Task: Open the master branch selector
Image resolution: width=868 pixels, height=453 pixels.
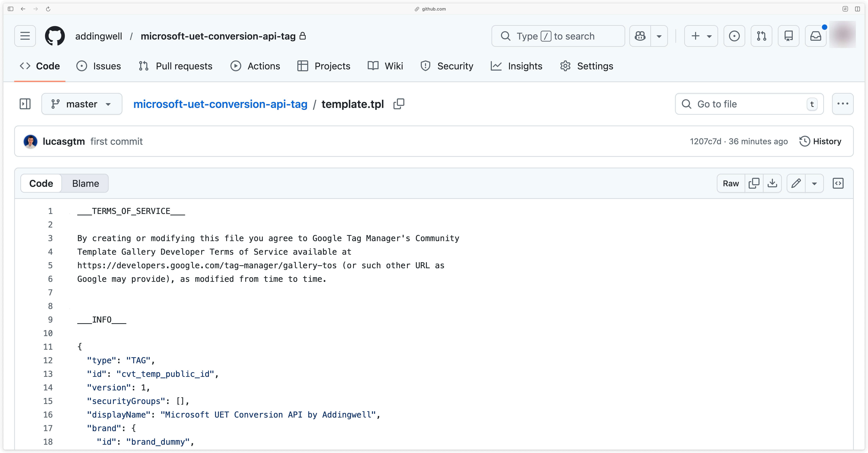Action: pos(82,104)
